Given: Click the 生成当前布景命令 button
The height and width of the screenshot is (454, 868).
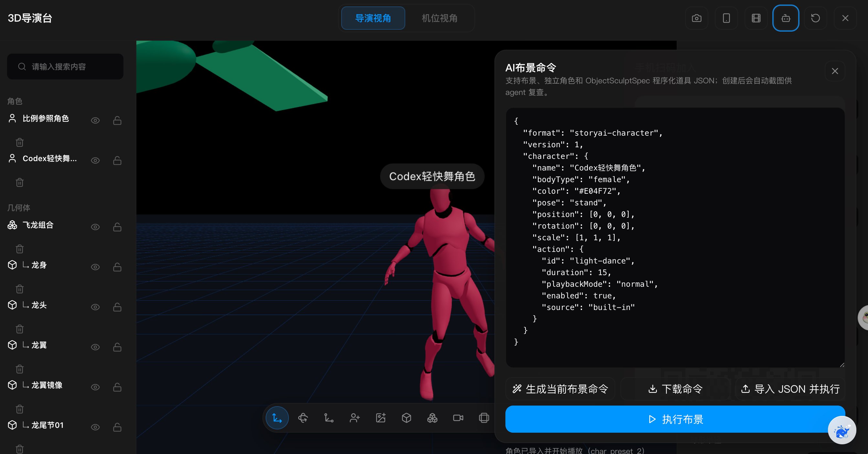Looking at the screenshot, I should click(x=560, y=389).
